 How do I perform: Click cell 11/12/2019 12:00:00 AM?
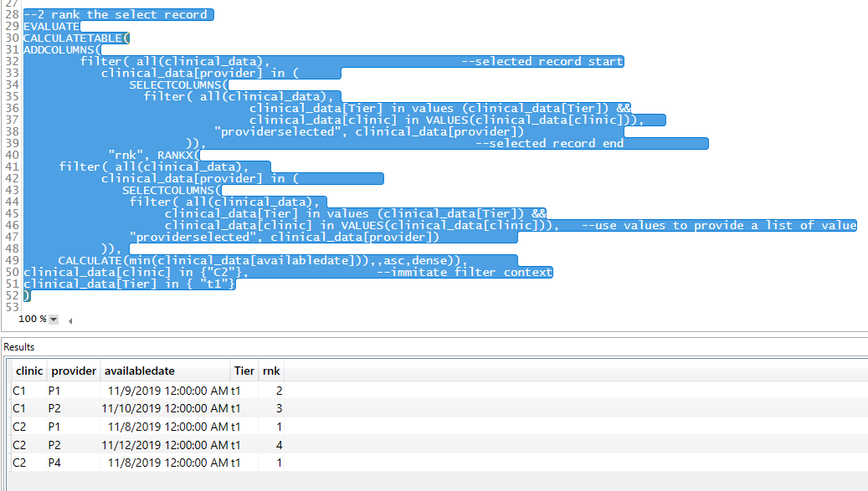point(165,445)
